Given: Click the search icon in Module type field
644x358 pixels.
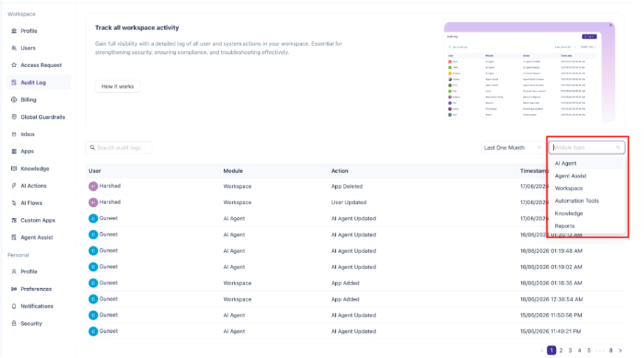Looking at the screenshot, I should (617, 148).
